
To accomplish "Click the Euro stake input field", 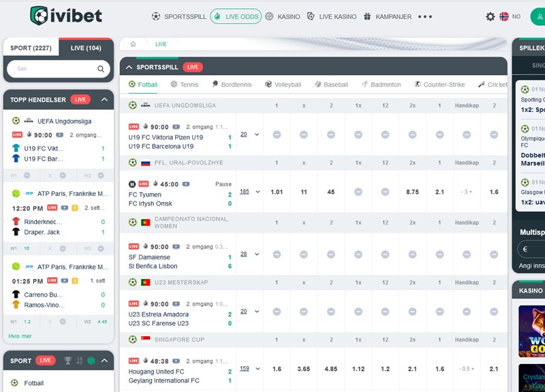I will 532,249.
